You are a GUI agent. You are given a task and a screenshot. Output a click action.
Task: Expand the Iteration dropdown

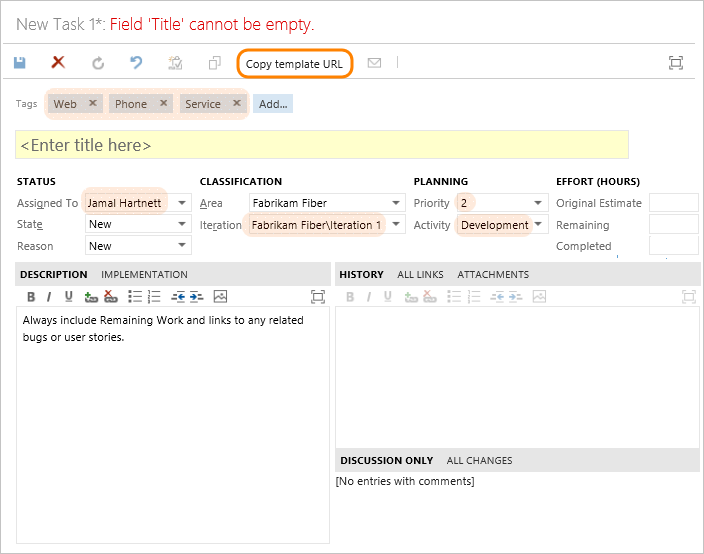coord(396,224)
